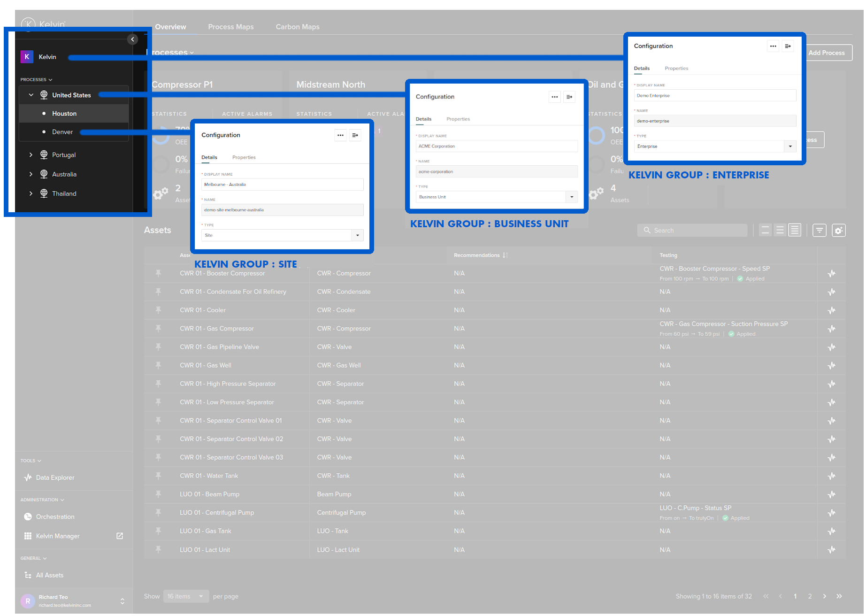The height and width of the screenshot is (616, 866).
Task: Open the filter icon next to the settings gear
Action: click(x=819, y=230)
